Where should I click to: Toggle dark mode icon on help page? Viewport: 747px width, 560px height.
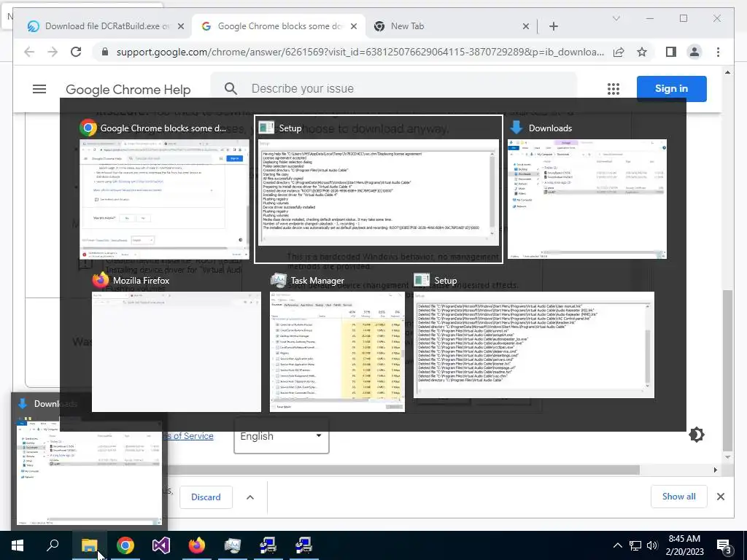pos(696,435)
